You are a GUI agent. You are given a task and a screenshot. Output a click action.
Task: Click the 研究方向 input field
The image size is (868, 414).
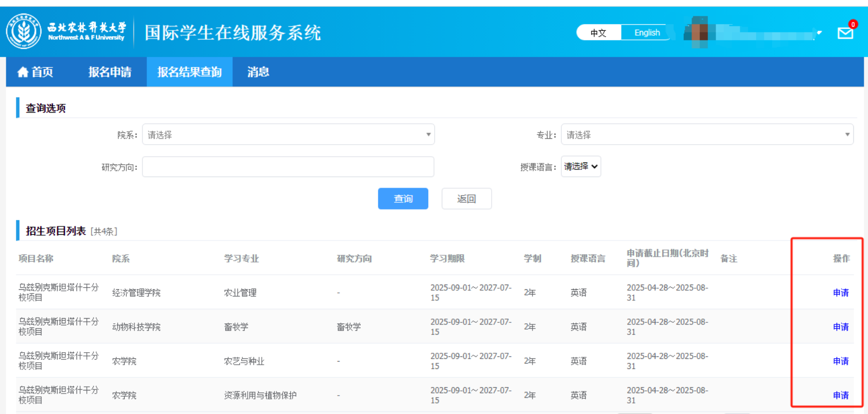(288, 167)
